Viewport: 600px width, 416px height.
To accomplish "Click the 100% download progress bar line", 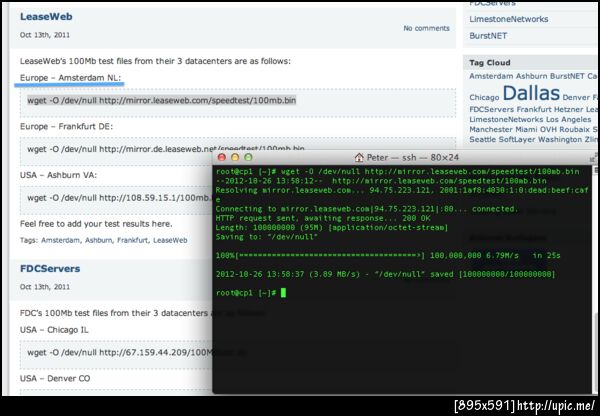I will 388,256.
